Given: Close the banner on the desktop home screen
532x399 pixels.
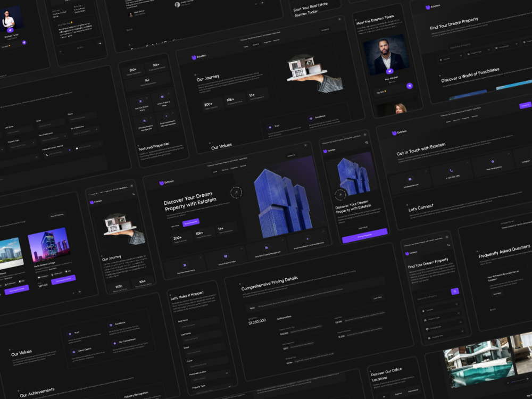Looking at the screenshot, I should [x=305, y=145].
